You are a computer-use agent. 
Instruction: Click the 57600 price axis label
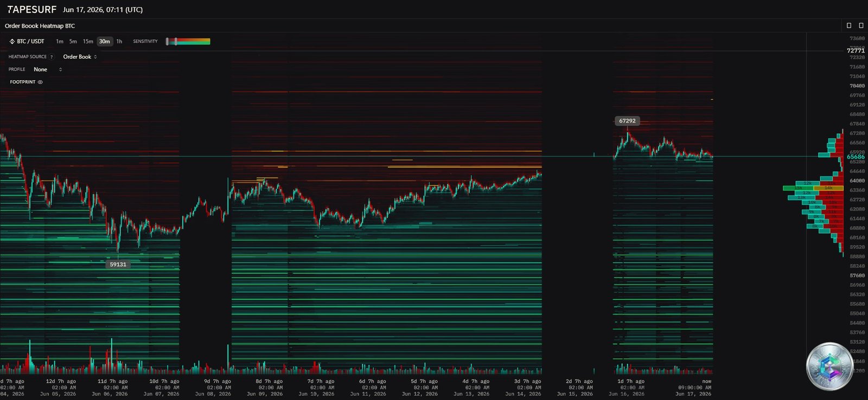[857, 275]
